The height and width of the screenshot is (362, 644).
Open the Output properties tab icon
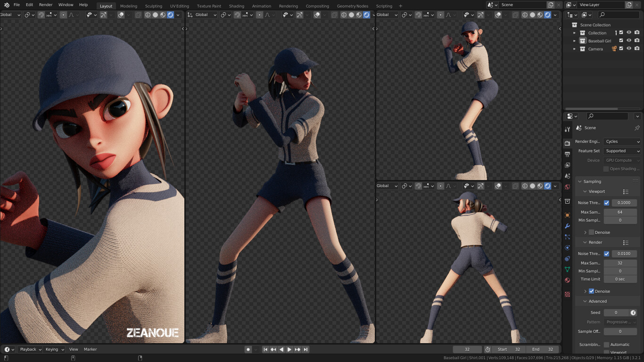(567, 154)
